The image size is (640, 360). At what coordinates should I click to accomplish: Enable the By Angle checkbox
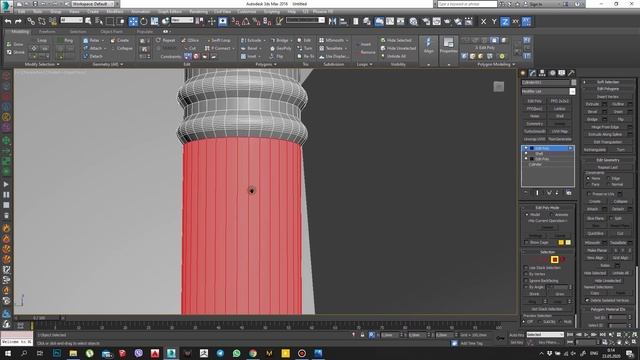click(x=526, y=287)
